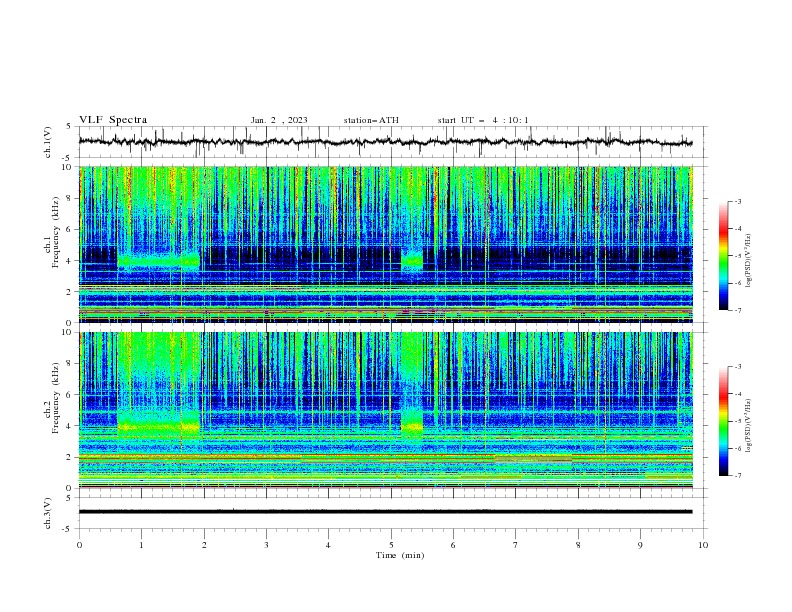
Task: Click time axis tick label '8'
Action: click(x=578, y=545)
